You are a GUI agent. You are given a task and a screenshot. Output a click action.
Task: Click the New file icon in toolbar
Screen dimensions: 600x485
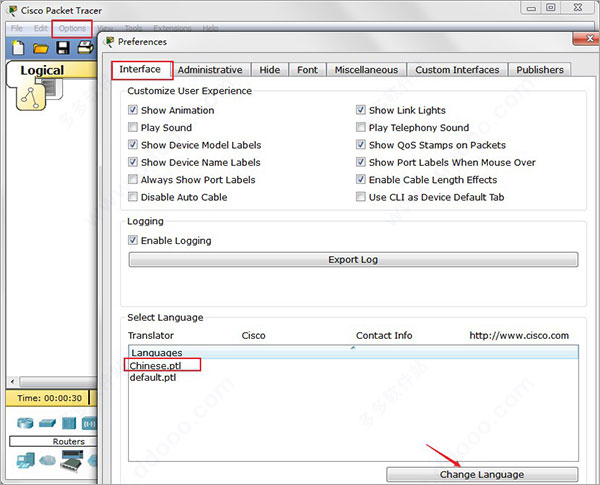click(x=18, y=47)
